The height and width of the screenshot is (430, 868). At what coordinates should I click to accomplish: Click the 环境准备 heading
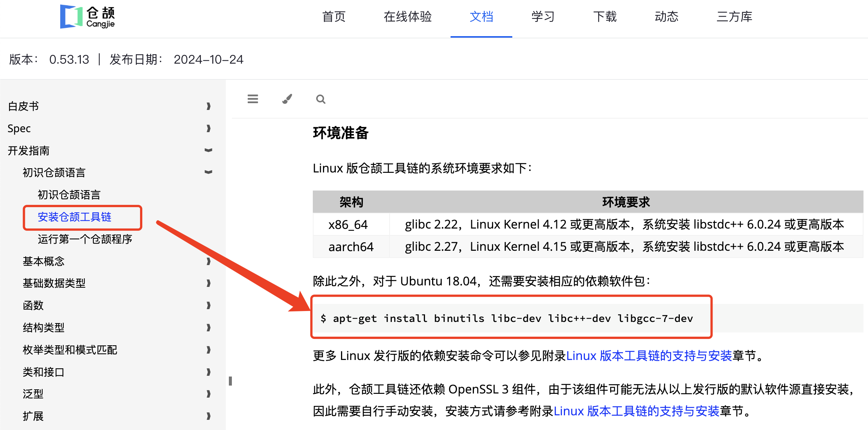tap(341, 133)
